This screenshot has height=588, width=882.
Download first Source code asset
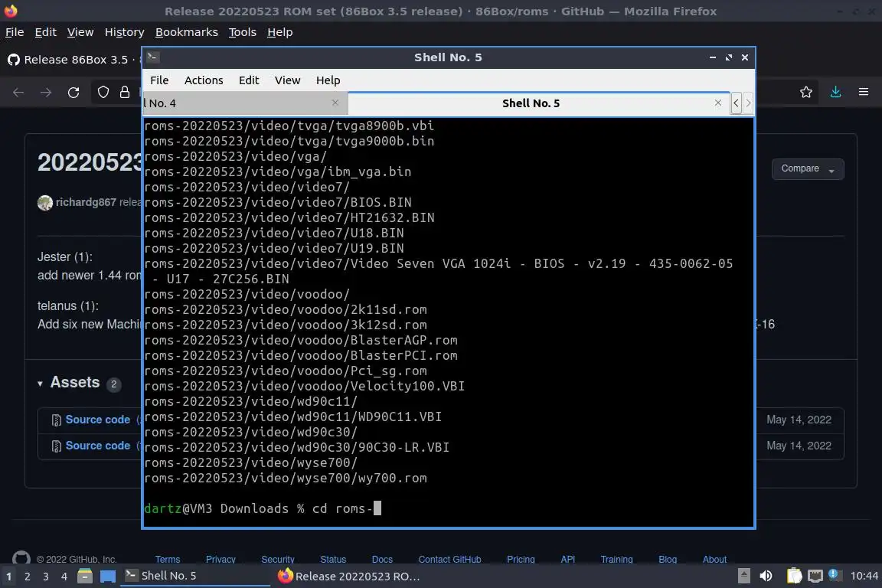pyautogui.click(x=97, y=420)
